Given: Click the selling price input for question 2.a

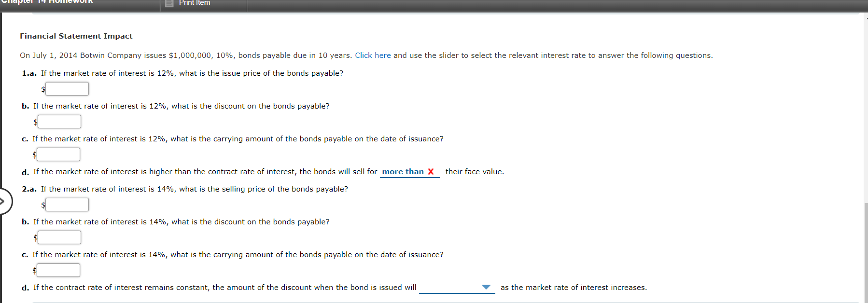Looking at the screenshot, I should click(x=67, y=205).
